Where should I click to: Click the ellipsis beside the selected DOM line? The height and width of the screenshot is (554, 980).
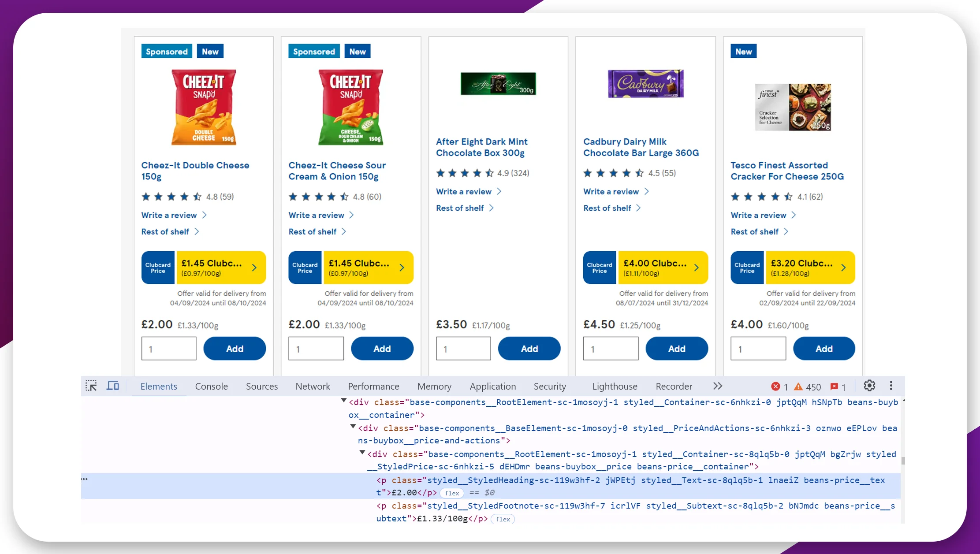tap(84, 479)
